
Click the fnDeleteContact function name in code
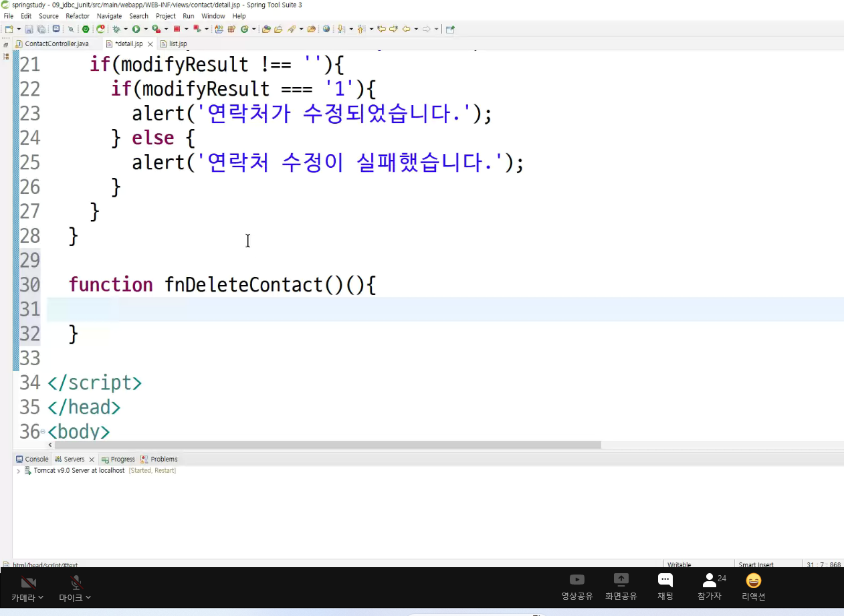pos(243,285)
